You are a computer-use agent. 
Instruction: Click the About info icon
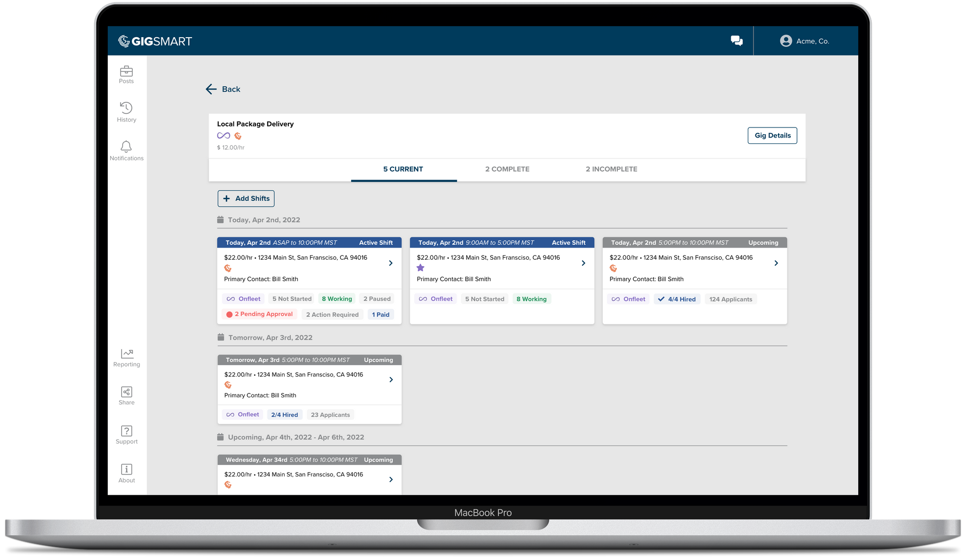click(127, 469)
